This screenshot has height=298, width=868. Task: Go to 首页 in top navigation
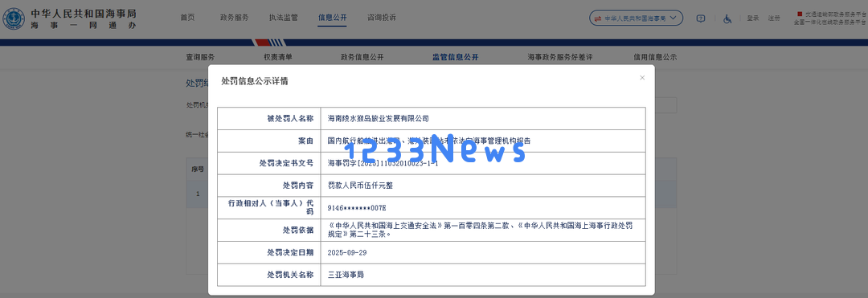click(x=187, y=17)
